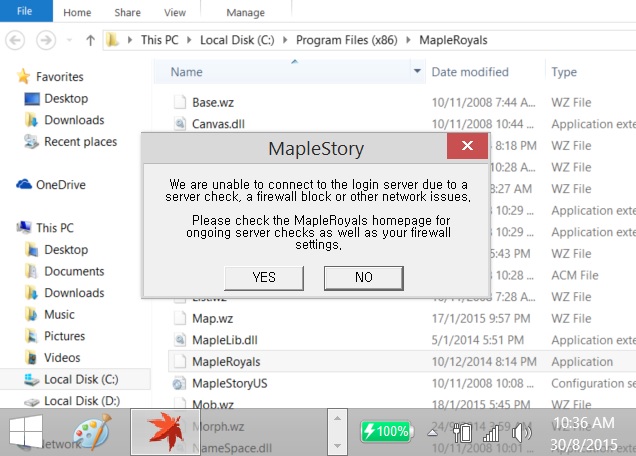The image size is (636, 456).
Task: Open the File menu tab
Action: click(x=23, y=11)
